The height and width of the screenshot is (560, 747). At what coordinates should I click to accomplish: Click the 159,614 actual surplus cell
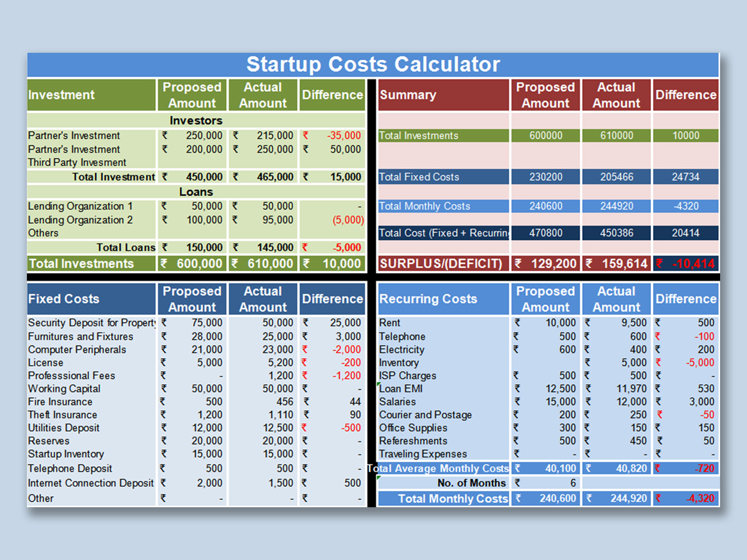tap(617, 264)
